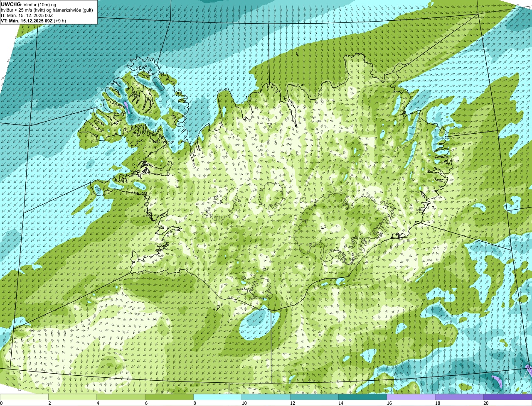Click the 14–16 m/s dark teal legend swatch
The image size is (532, 406).
point(363,397)
